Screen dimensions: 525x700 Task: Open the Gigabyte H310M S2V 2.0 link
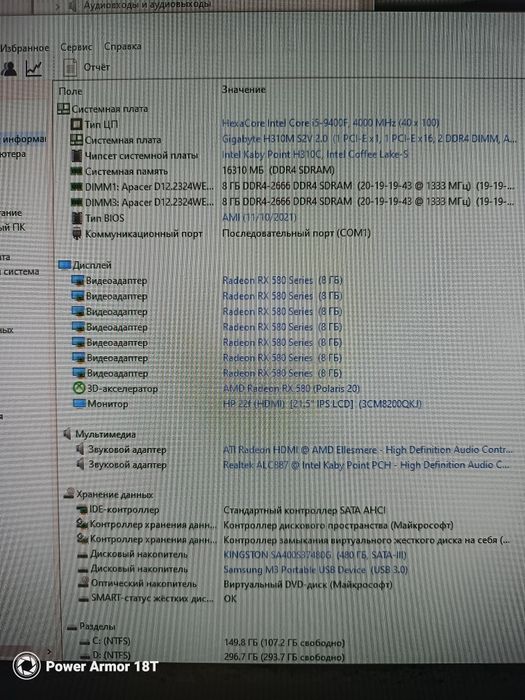[x=369, y=139]
